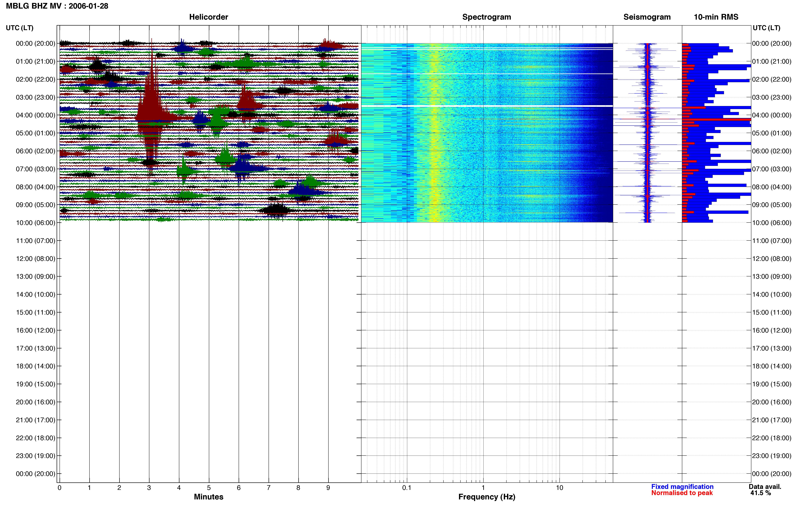812x508 pixels.
Task: Select the 'Seismogram' panel heading
Action: pyautogui.click(x=647, y=17)
